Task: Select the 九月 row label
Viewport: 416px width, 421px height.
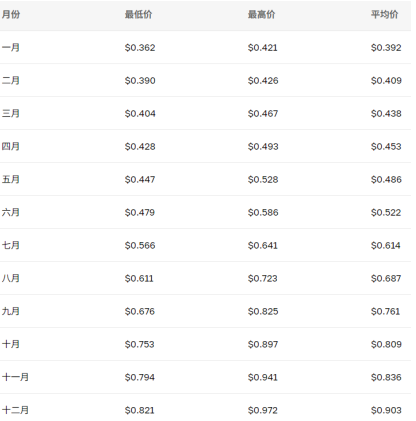Action: pos(11,311)
